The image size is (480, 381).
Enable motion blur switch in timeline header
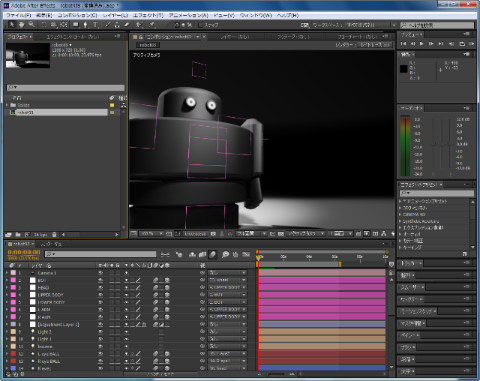(213, 255)
